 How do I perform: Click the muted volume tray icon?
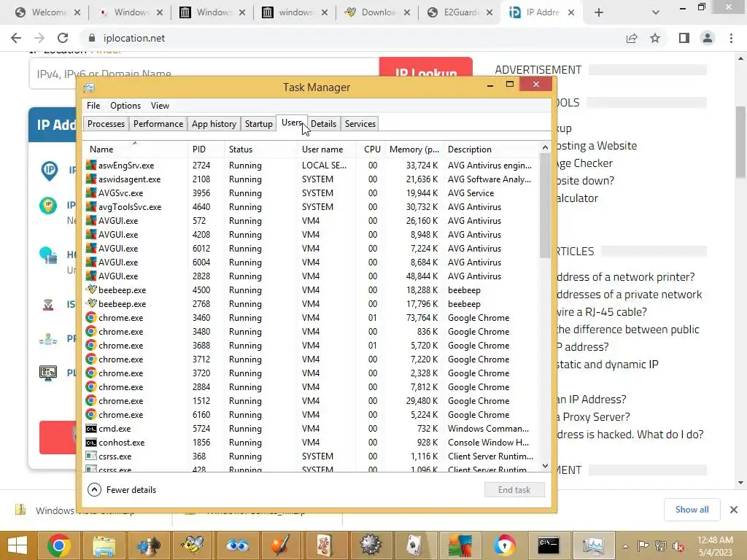(678, 546)
